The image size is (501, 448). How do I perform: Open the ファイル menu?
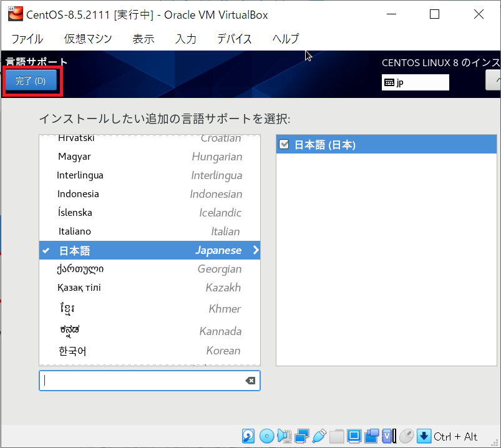[x=27, y=39]
